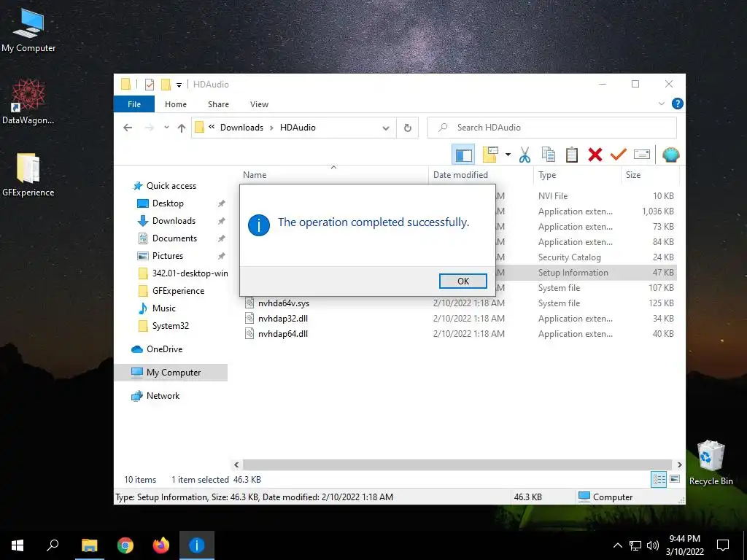Viewport: 747px width, 560px height.
Task: Open My Computer desktop icon
Action: tap(28, 31)
